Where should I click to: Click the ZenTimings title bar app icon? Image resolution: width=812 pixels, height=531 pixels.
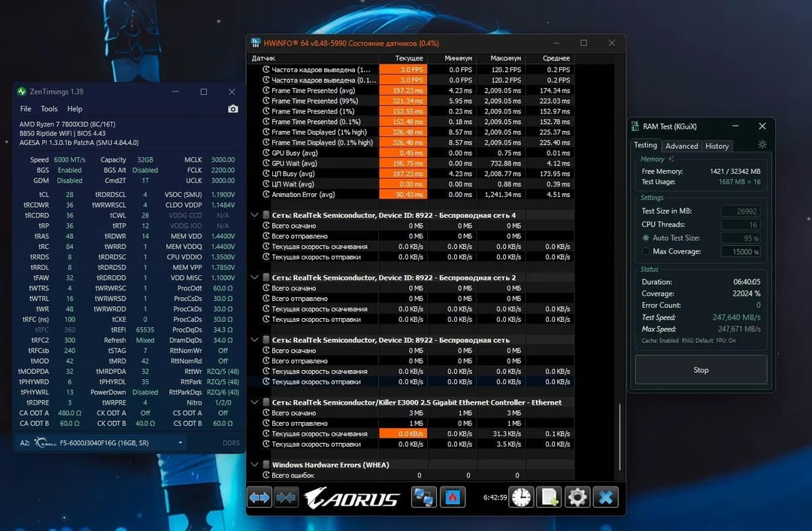tap(21, 92)
